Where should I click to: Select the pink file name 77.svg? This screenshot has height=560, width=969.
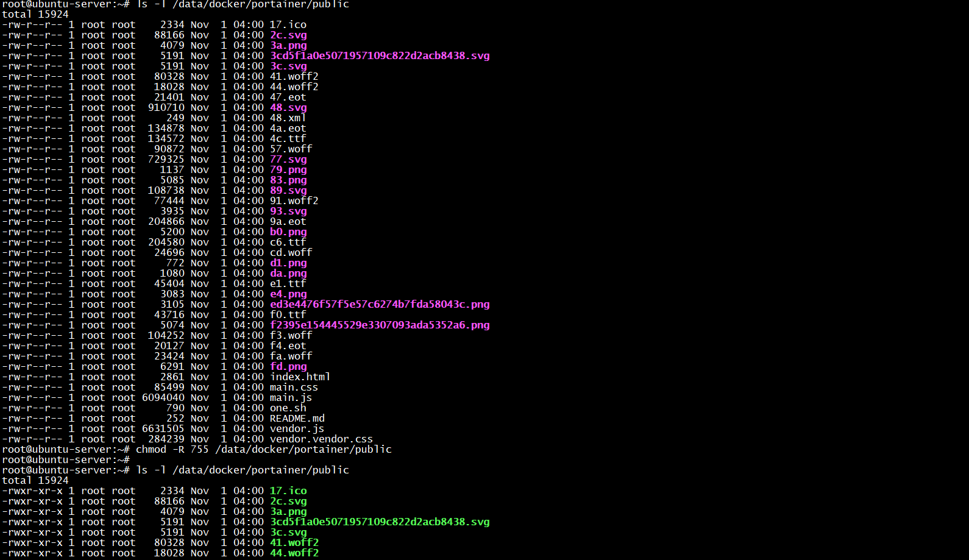(x=288, y=159)
